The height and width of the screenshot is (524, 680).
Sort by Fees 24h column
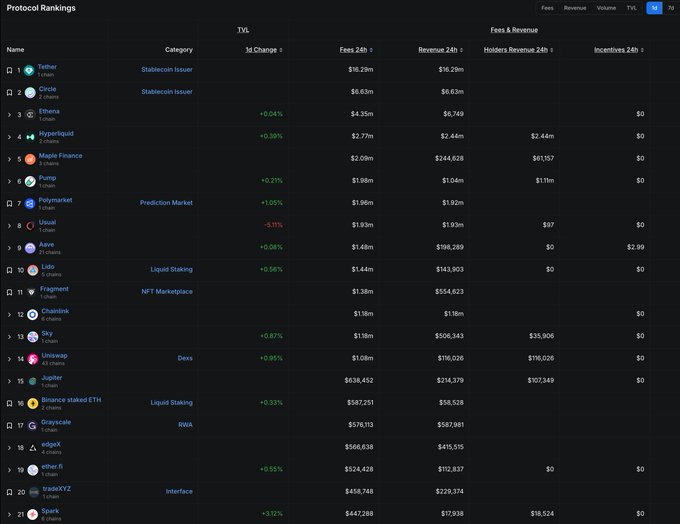pos(357,49)
